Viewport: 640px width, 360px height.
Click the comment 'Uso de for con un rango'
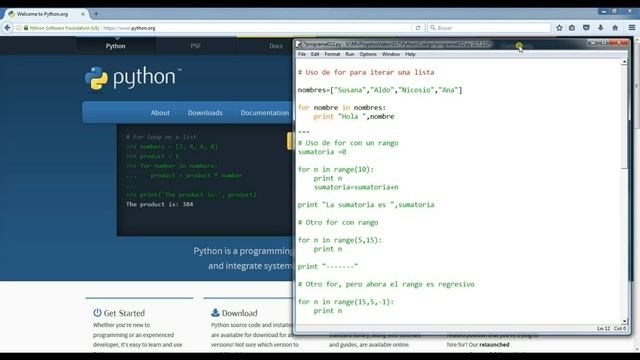[348, 143]
